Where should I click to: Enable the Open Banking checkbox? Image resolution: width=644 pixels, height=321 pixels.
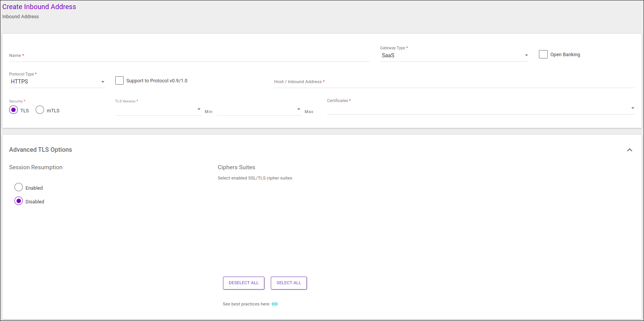(543, 54)
